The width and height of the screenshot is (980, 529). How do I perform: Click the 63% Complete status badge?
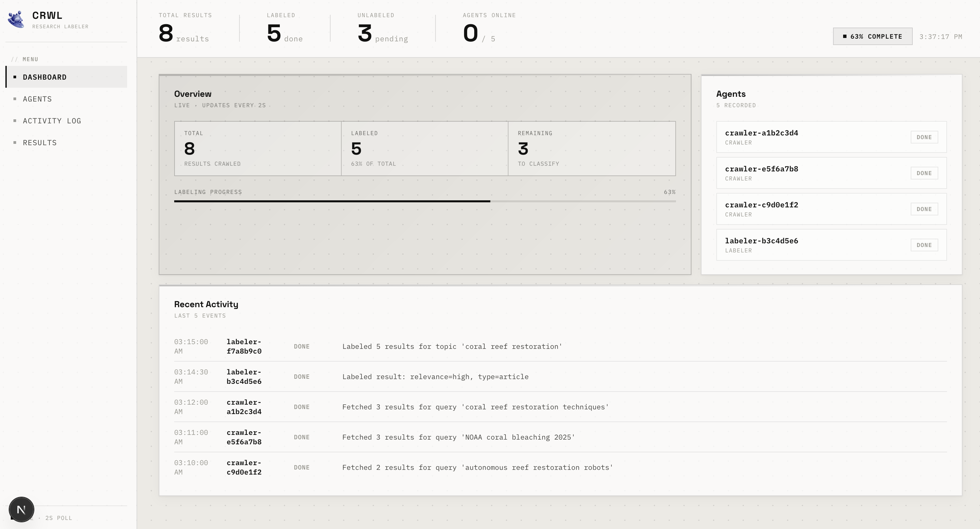tap(872, 37)
